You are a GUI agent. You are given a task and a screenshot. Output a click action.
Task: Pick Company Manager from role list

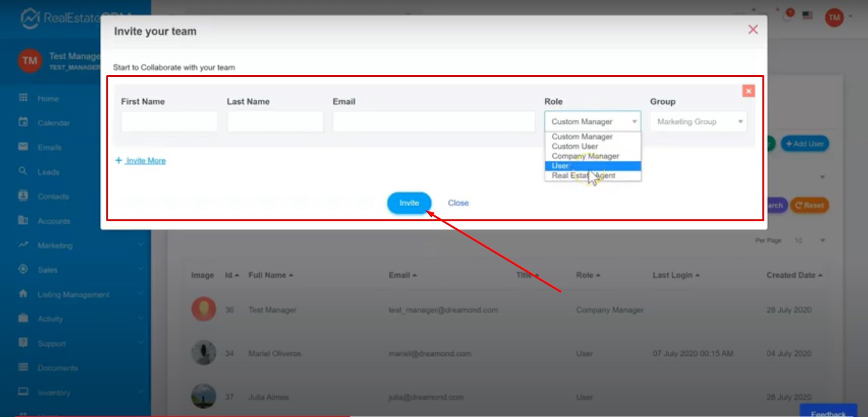[x=585, y=156]
